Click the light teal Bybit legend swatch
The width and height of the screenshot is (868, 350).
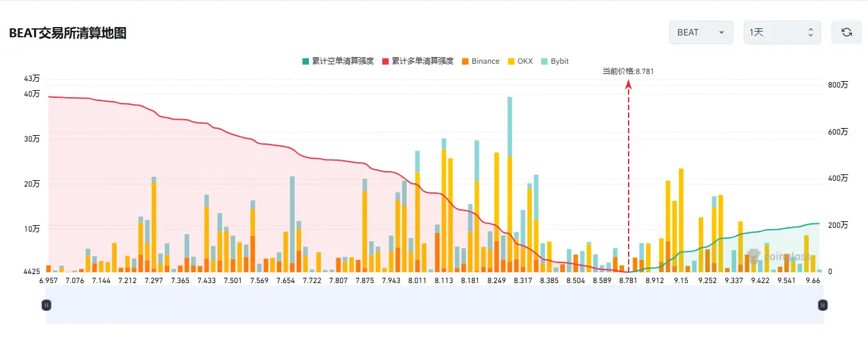pyautogui.click(x=544, y=61)
